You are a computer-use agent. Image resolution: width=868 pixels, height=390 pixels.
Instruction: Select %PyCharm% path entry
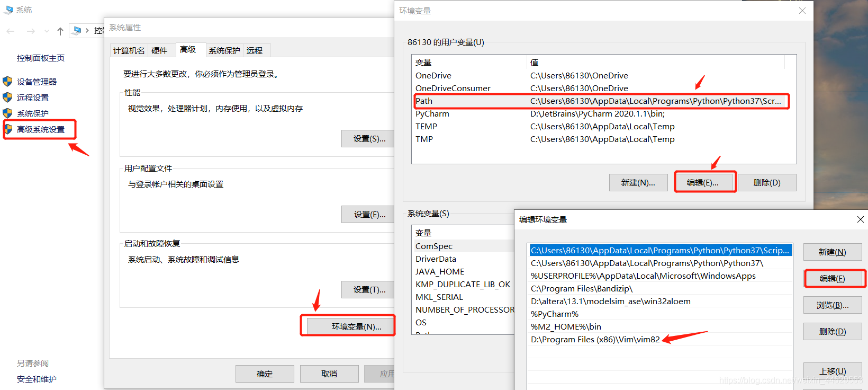pos(661,314)
